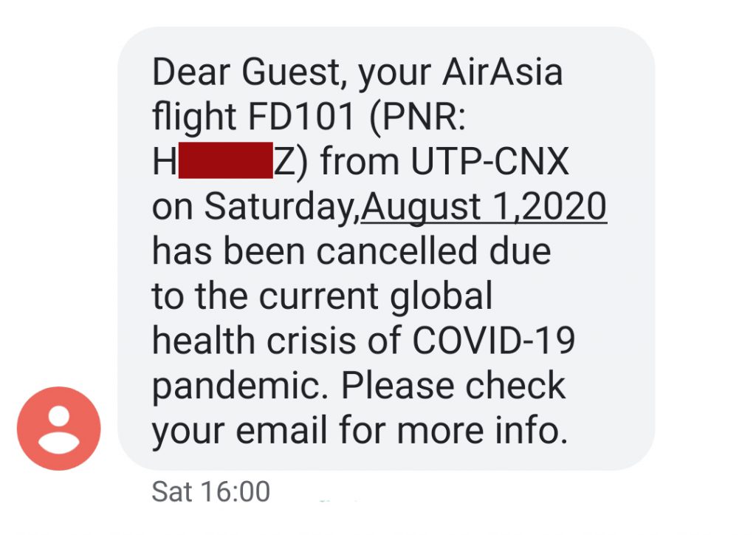Tap the flight number FD101 text
Screen dimensions: 756x535
(x=302, y=116)
